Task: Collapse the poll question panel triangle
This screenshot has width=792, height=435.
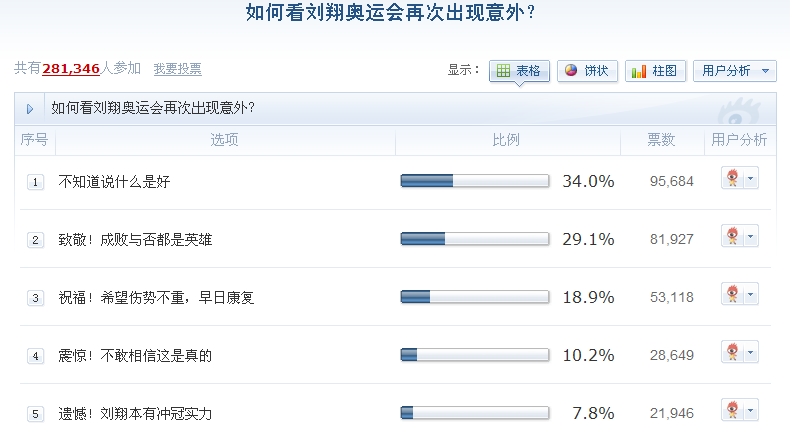Action: (x=30, y=108)
